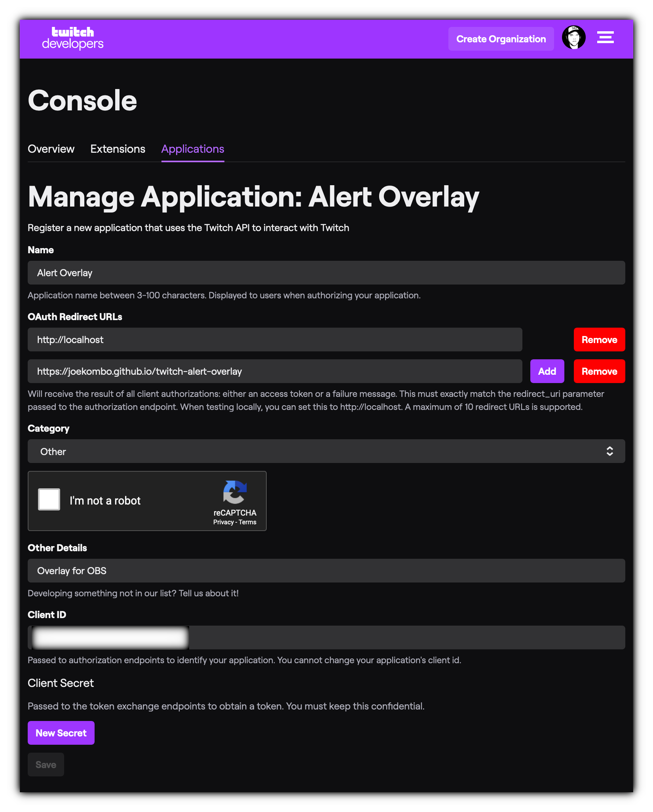Open the user profile avatar menu
This screenshot has width=653, height=812.
(573, 38)
